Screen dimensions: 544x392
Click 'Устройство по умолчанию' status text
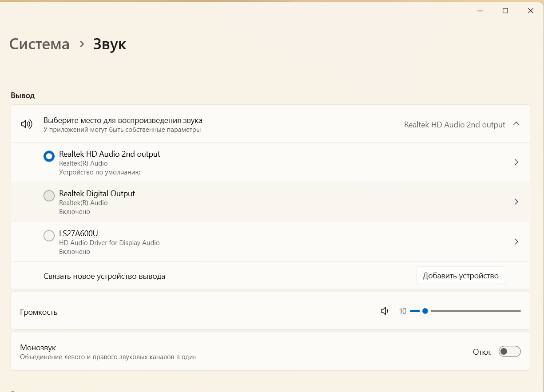[x=100, y=172]
